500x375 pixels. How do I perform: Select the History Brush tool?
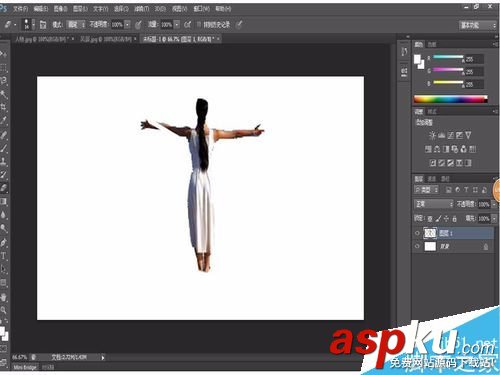[x=3, y=175]
